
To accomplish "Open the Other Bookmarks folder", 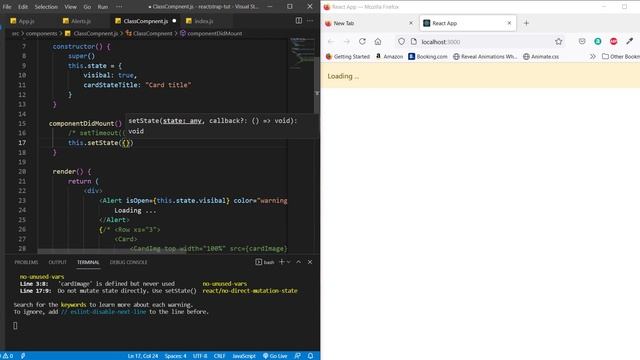I will [x=621, y=57].
